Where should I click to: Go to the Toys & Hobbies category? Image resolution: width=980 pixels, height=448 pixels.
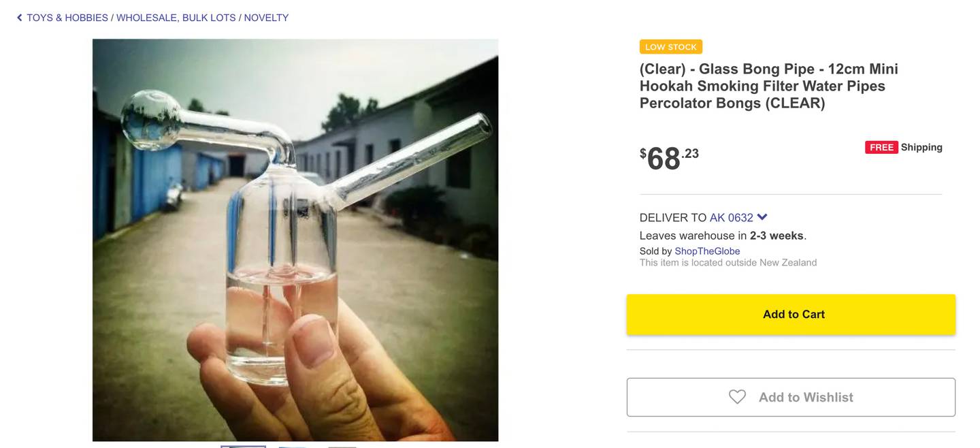pyautogui.click(x=67, y=18)
